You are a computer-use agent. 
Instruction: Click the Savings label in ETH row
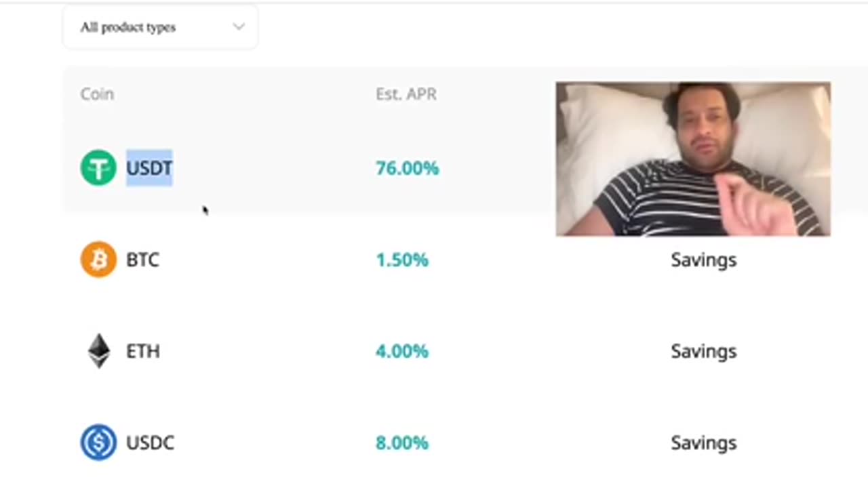click(703, 351)
